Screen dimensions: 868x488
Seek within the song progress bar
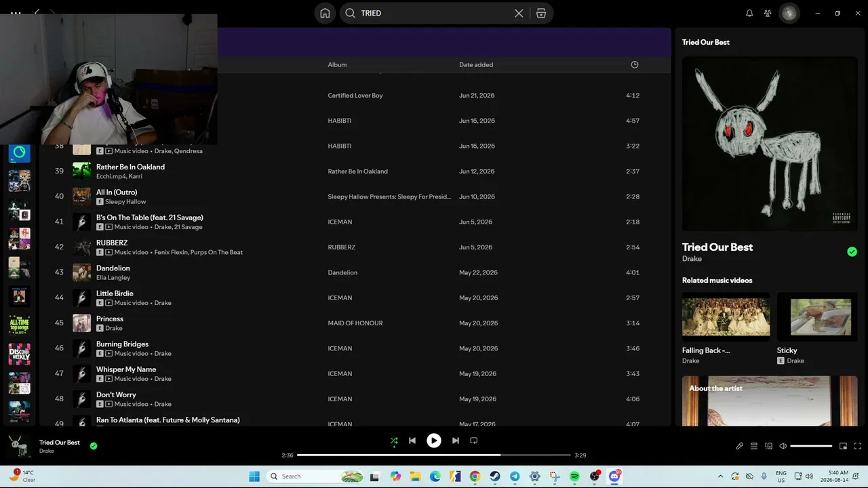434,455
